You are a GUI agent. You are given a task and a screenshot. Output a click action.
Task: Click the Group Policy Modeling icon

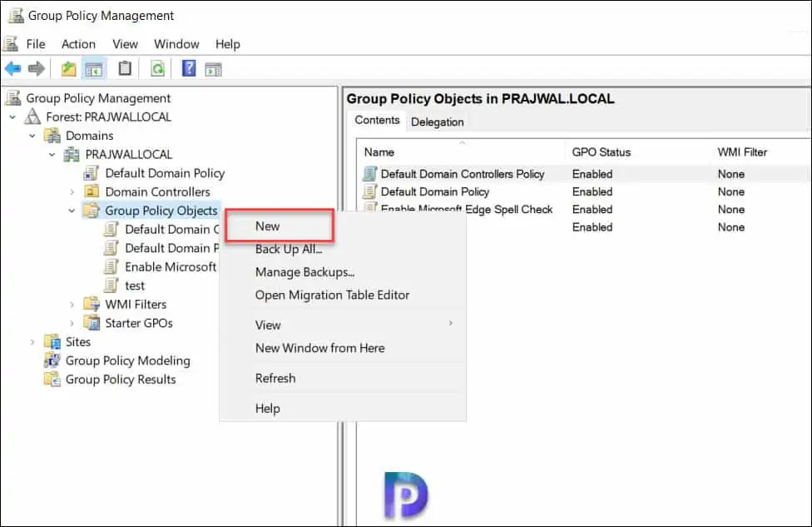coord(52,360)
